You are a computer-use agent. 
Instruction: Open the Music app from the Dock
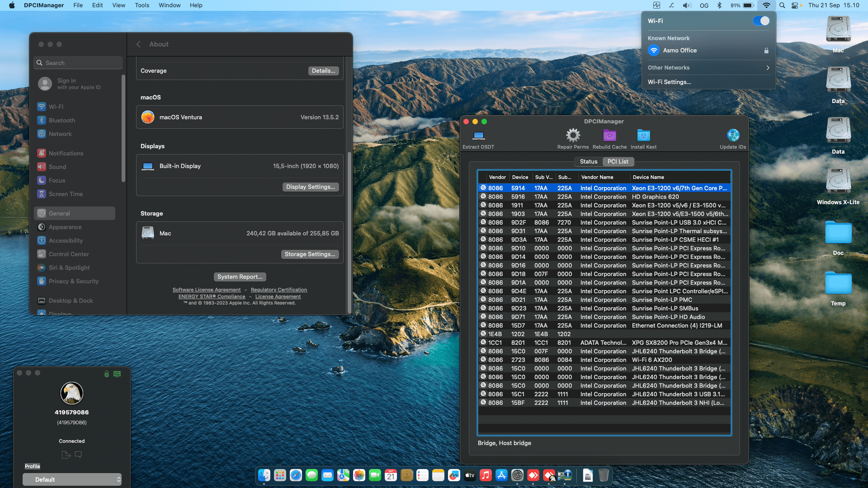[486, 475]
